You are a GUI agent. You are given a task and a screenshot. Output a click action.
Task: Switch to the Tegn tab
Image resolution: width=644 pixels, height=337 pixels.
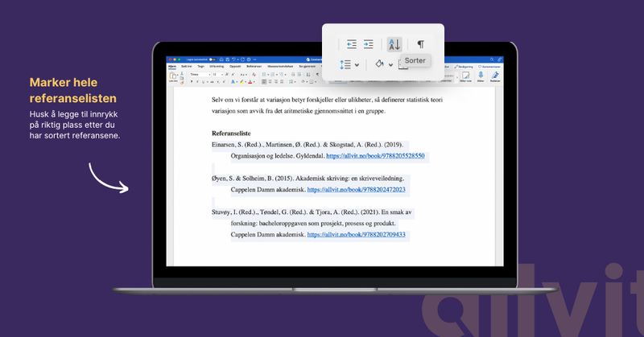tap(200, 66)
